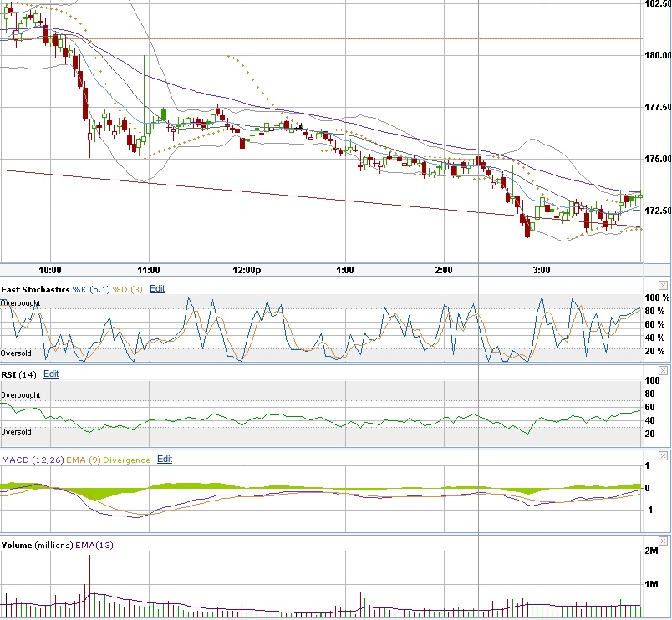Viewport: 672px width, 620px height.
Task: Click the Oversold label in RSI panel
Action: pos(16,432)
